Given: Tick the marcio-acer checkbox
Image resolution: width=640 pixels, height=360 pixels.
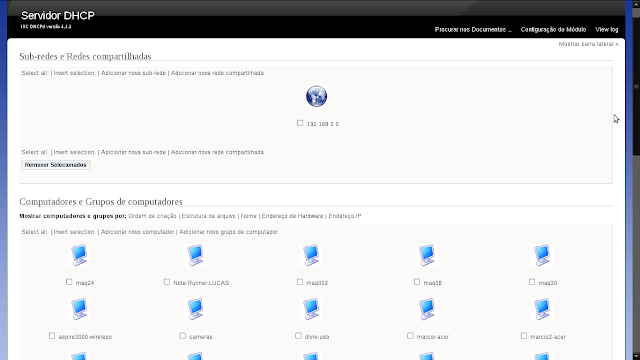Looking at the screenshot, I should point(410,336).
